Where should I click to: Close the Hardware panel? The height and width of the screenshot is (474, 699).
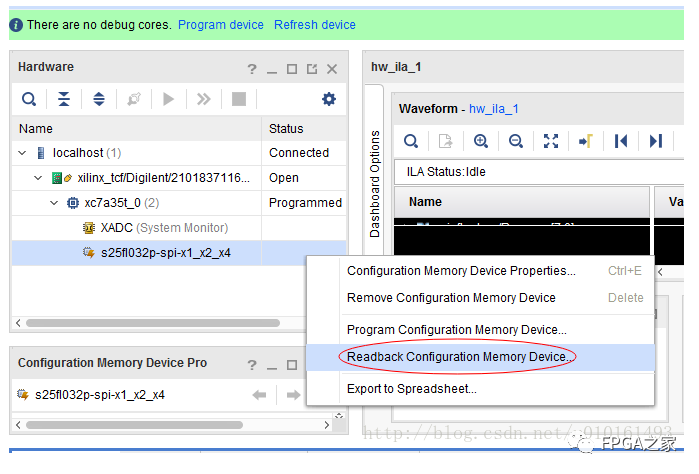click(x=332, y=69)
